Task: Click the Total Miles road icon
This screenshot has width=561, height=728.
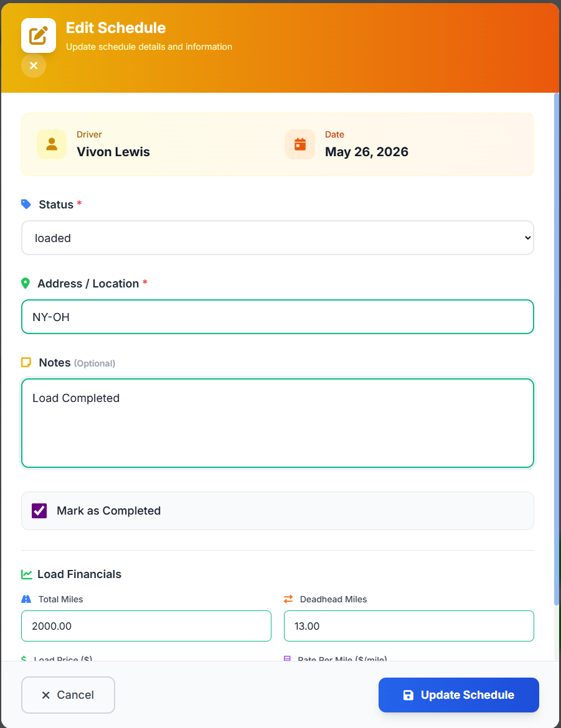Action: pyautogui.click(x=26, y=599)
